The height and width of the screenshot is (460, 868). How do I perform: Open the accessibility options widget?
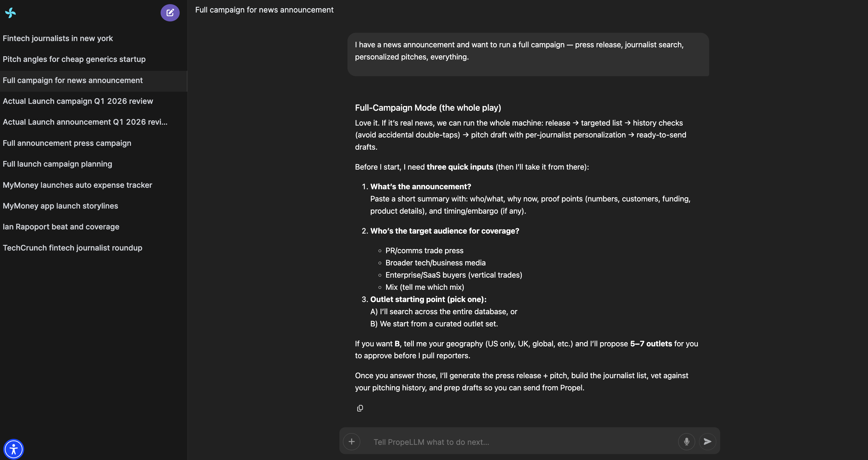coord(13,449)
